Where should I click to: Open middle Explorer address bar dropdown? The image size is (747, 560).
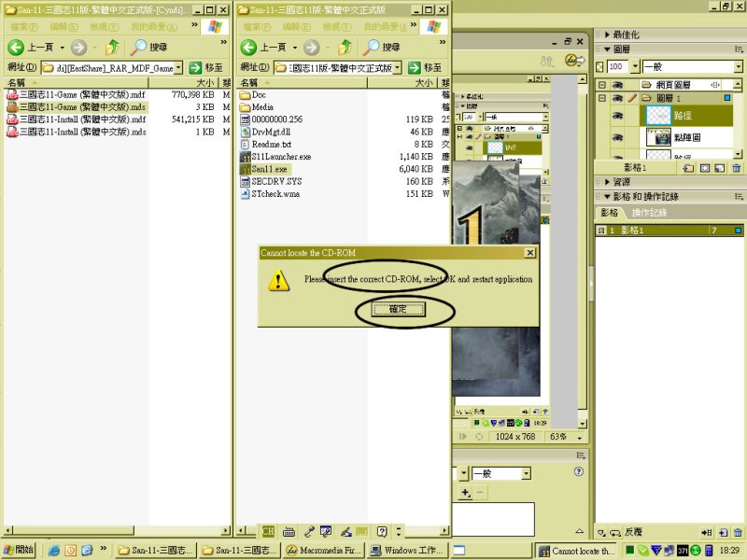coord(397,68)
